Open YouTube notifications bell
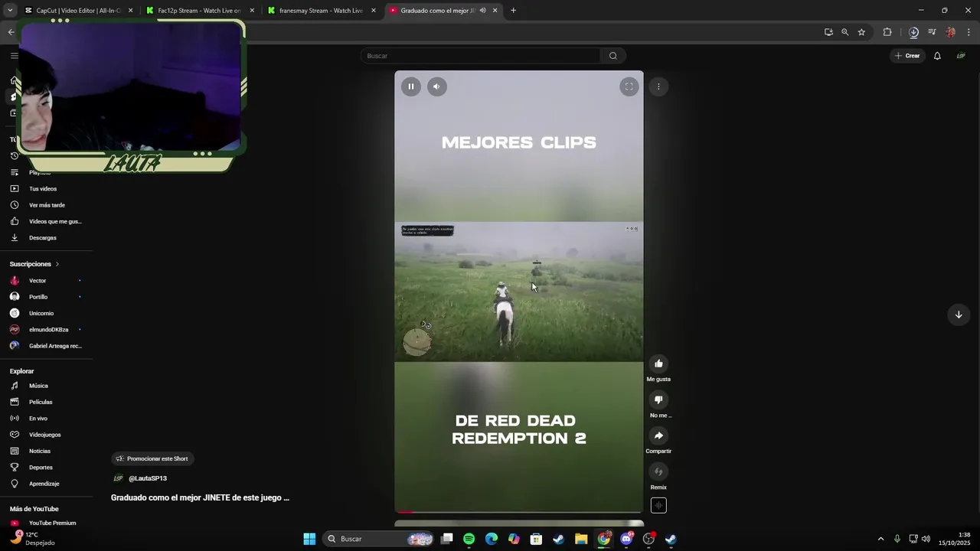This screenshot has height=551, width=980. click(x=937, y=56)
